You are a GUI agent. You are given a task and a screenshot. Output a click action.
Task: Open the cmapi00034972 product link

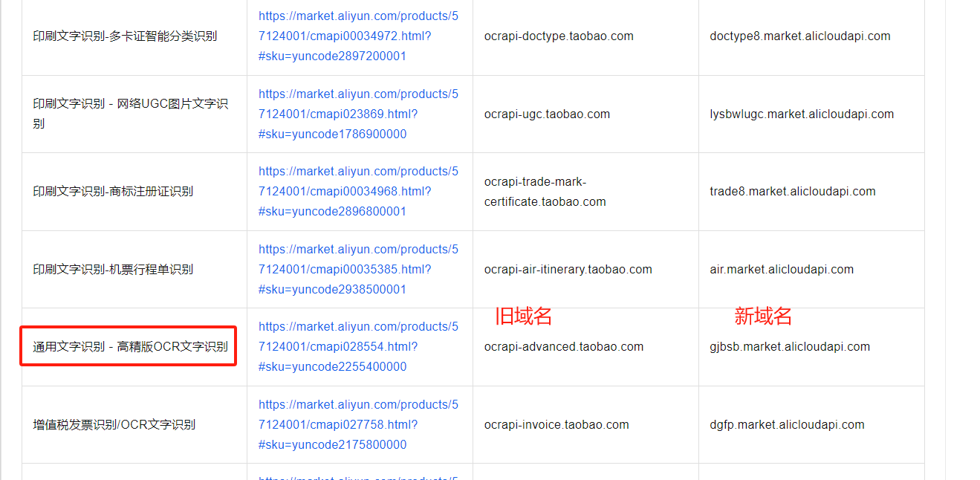[359, 36]
